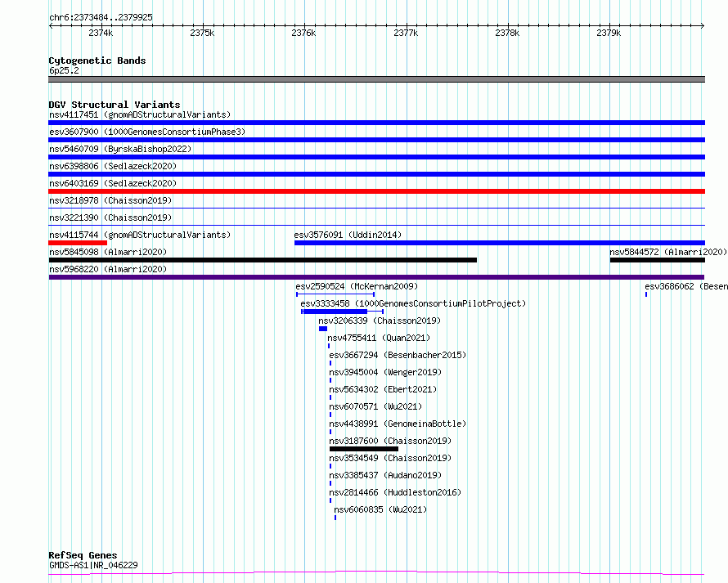The width and height of the screenshot is (728, 583).
Task: Click the nsv3945004 Wenger2019 label
Action: click(x=385, y=372)
